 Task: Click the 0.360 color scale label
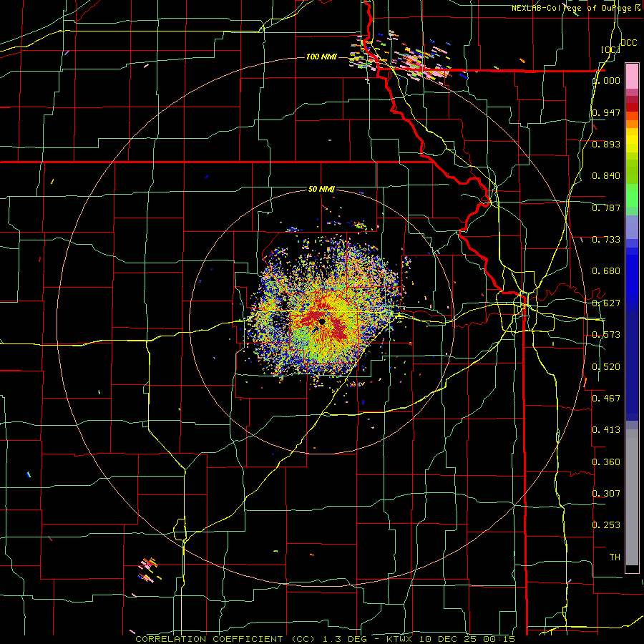coord(606,462)
